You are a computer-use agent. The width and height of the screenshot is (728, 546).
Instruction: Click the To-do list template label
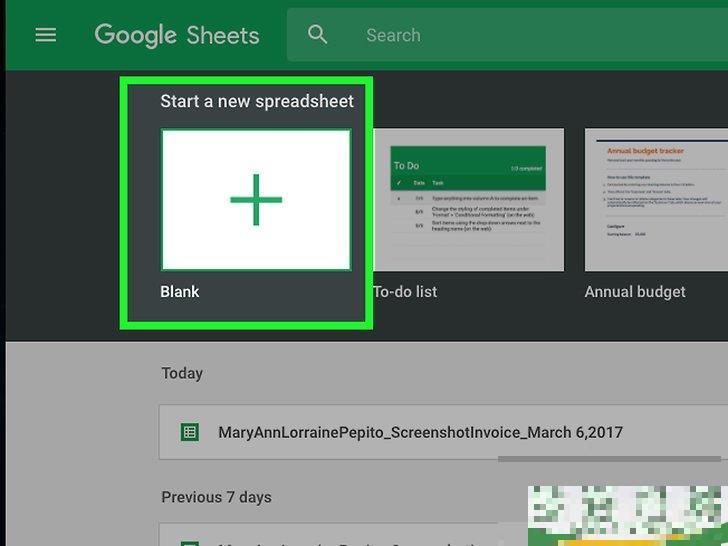tap(405, 292)
